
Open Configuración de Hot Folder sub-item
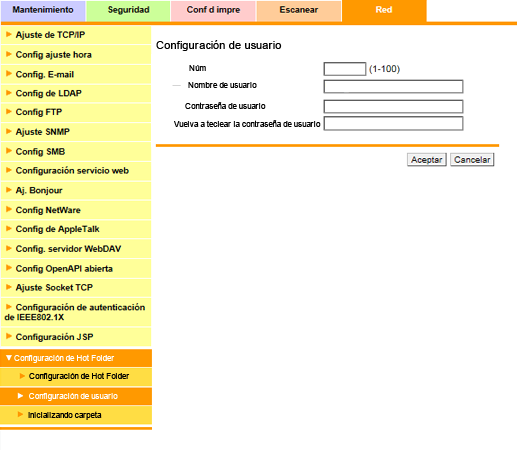click(x=76, y=376)
